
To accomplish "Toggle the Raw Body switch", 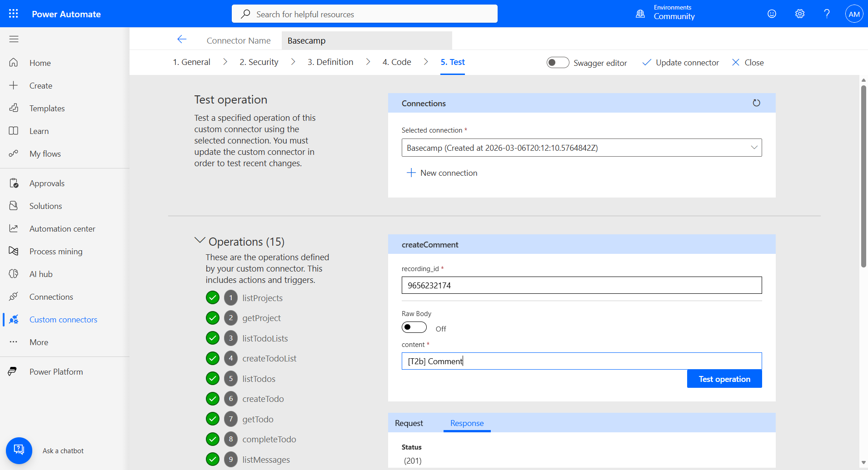I will point(414,327).
